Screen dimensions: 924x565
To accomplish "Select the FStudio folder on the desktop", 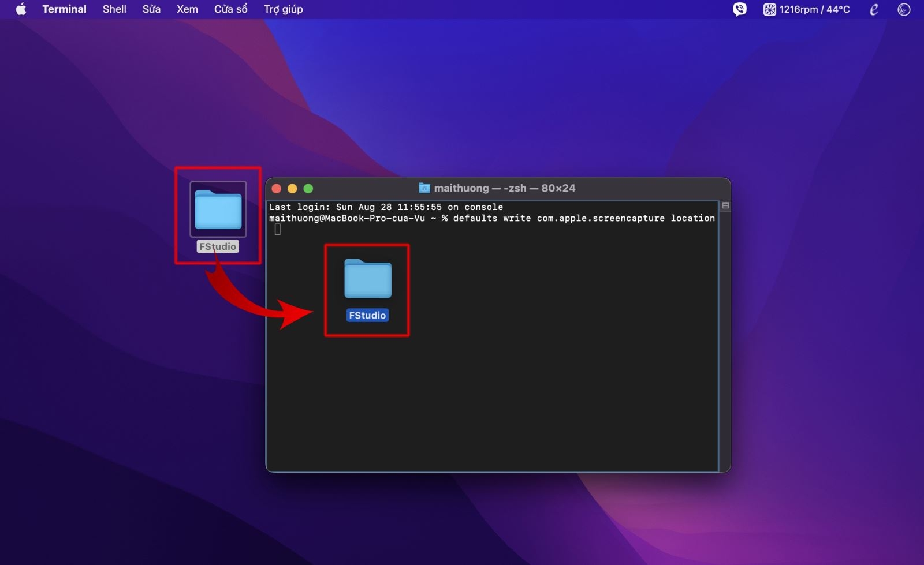I will tap(218, 209).
